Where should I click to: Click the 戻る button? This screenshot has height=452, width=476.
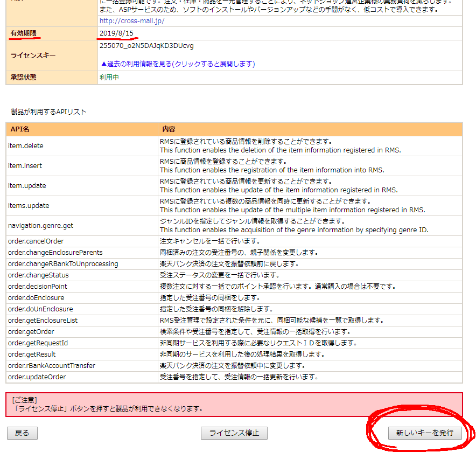coord(22,433)
